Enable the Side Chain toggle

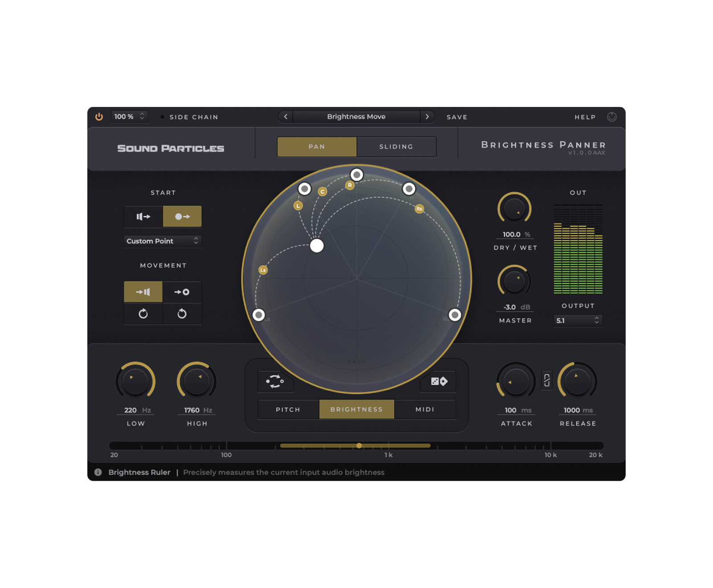click(x=163, y=117)
